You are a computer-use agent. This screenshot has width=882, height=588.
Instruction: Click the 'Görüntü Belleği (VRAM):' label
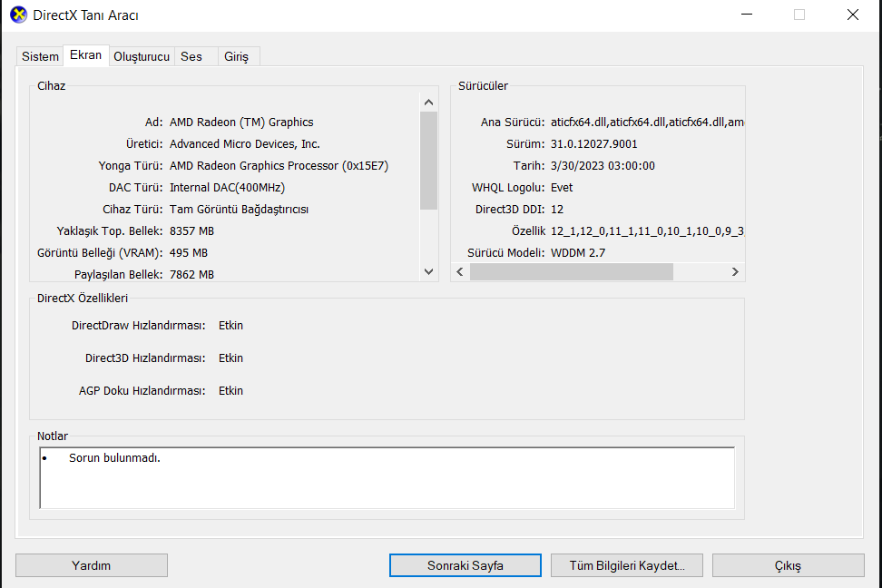click(100, 253)
